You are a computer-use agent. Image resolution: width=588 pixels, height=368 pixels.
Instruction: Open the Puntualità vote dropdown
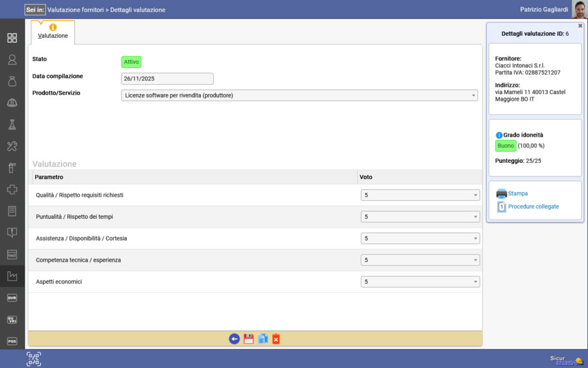click(x=420, y=216)
